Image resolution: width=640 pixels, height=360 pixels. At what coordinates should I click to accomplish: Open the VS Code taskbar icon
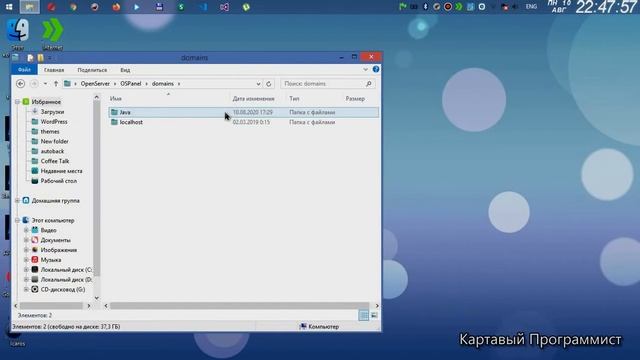(203, 7)
